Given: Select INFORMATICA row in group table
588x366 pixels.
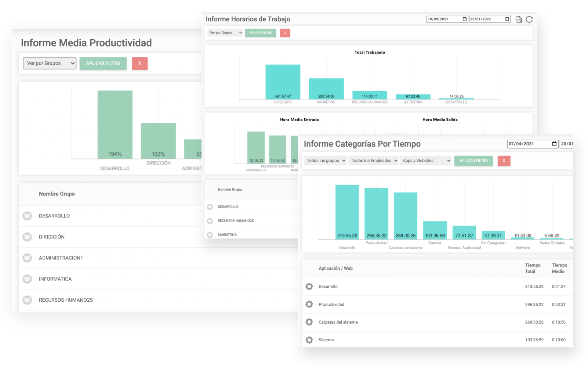Looking at the screenshot, I should (158, 279).
